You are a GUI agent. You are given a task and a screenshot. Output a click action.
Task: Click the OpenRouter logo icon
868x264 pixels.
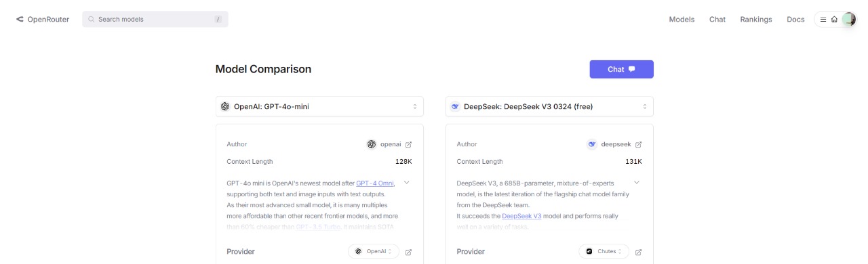click(20, 20)
